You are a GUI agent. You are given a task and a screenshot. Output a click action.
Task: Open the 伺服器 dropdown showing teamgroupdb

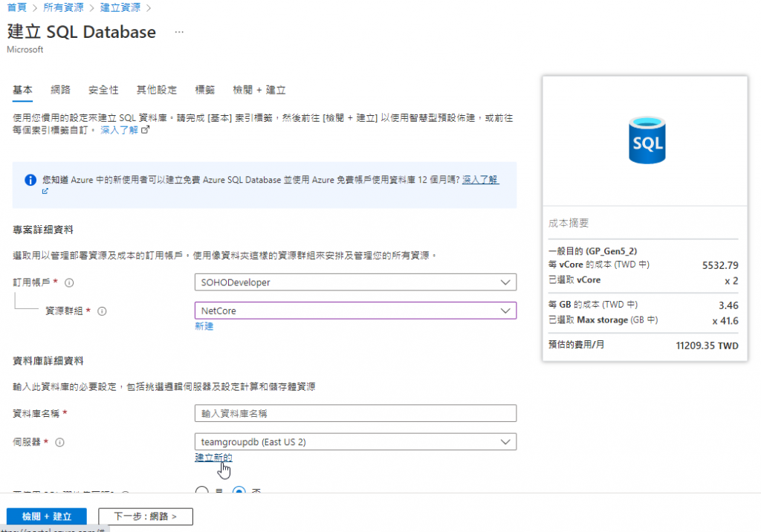point(355,442)
